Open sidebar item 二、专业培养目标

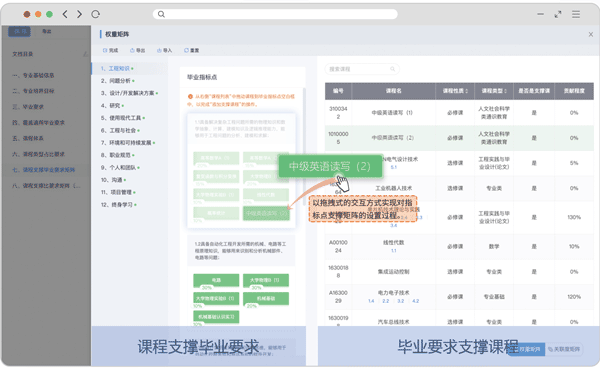tap(33, 91)
